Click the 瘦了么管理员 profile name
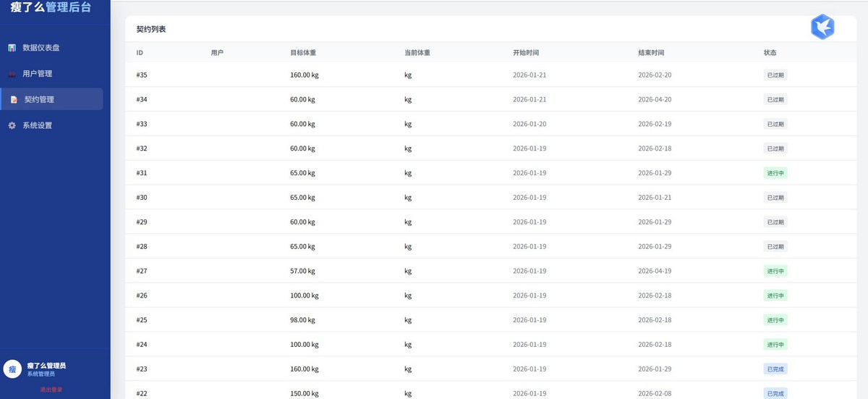 (46, 366)
